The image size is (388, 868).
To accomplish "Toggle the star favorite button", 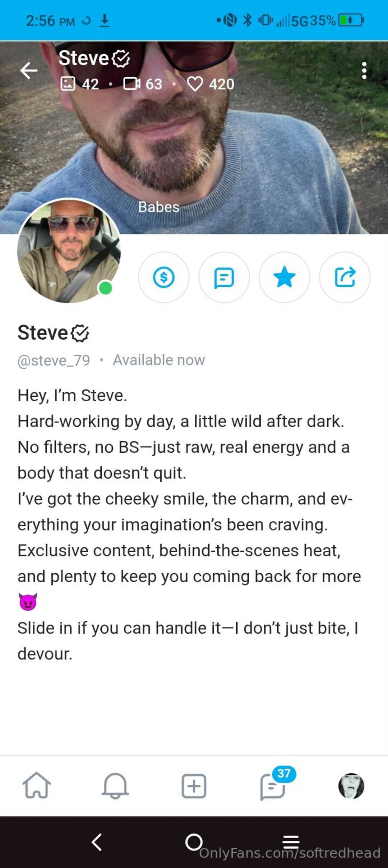I will [284, 277].
